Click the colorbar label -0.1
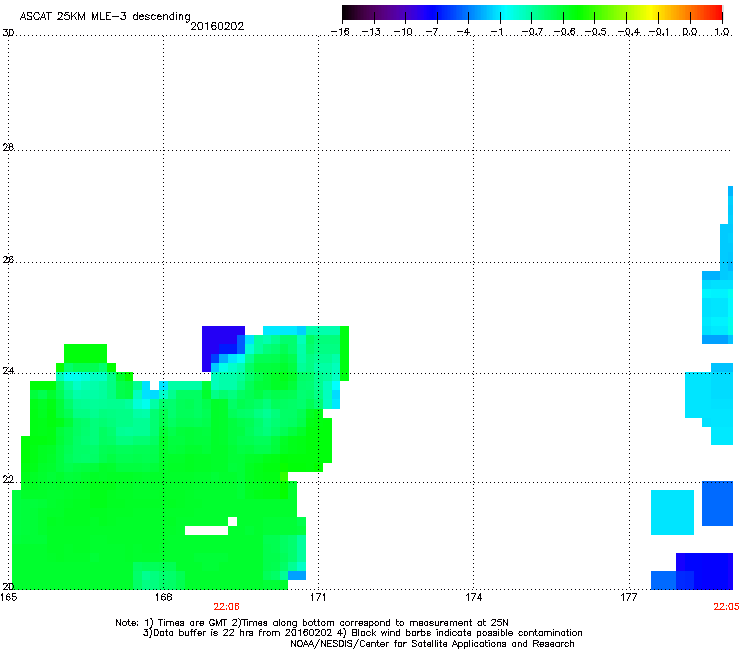The image size is (740, 650). point(659,32)
